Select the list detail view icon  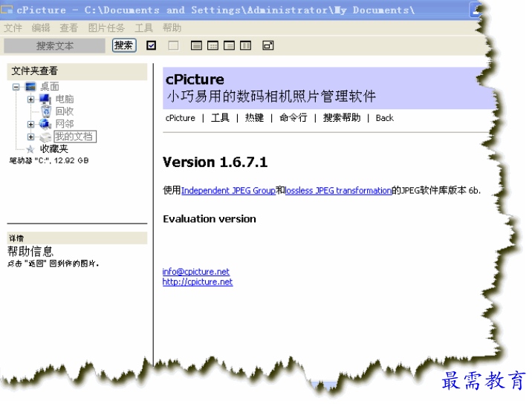coord(229,45)
